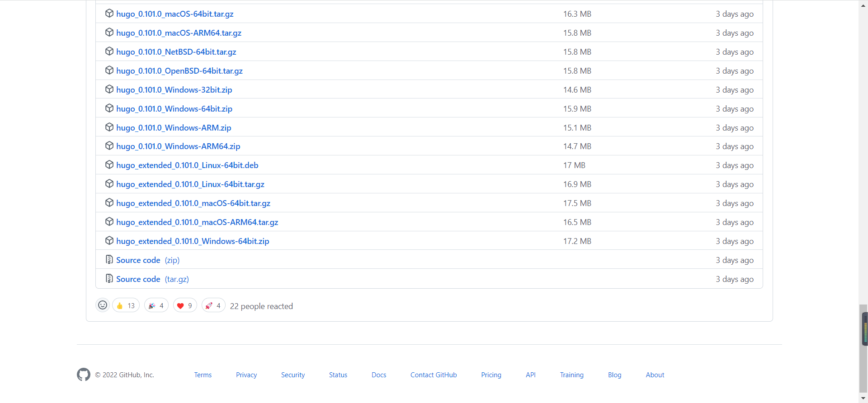This screenshot has height=403, width=868.
Task: Click the 14.6 MB file size
Action: [x=577, y=90]
